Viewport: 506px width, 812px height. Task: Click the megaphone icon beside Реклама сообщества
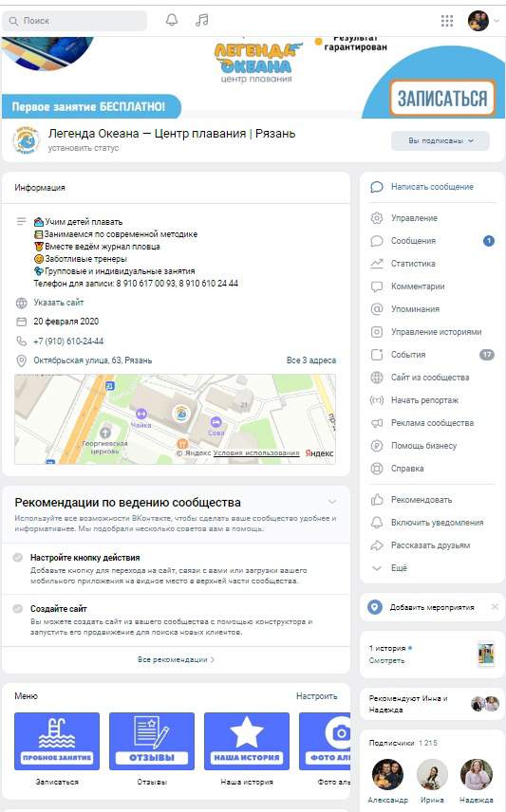pyautogui.click(x=377, y=423)
